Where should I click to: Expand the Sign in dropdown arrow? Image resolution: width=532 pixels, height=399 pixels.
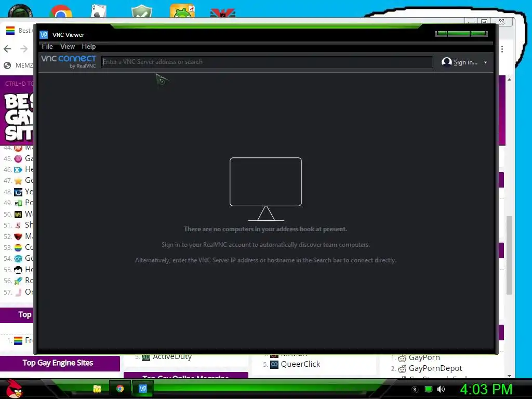(x=486, y=63)
